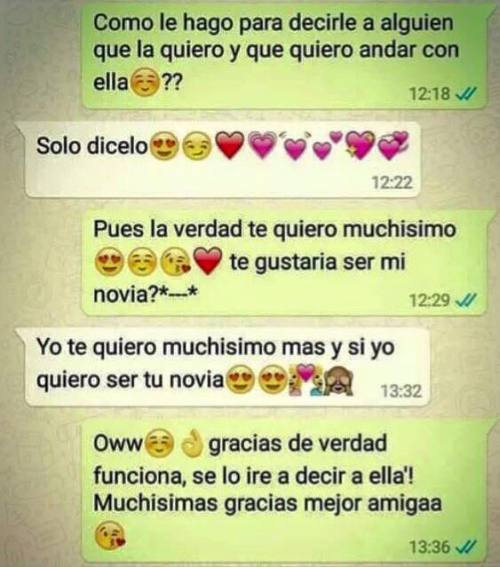
Task: Click the sparkling pink heart emoji
Action: coord(361,145)
